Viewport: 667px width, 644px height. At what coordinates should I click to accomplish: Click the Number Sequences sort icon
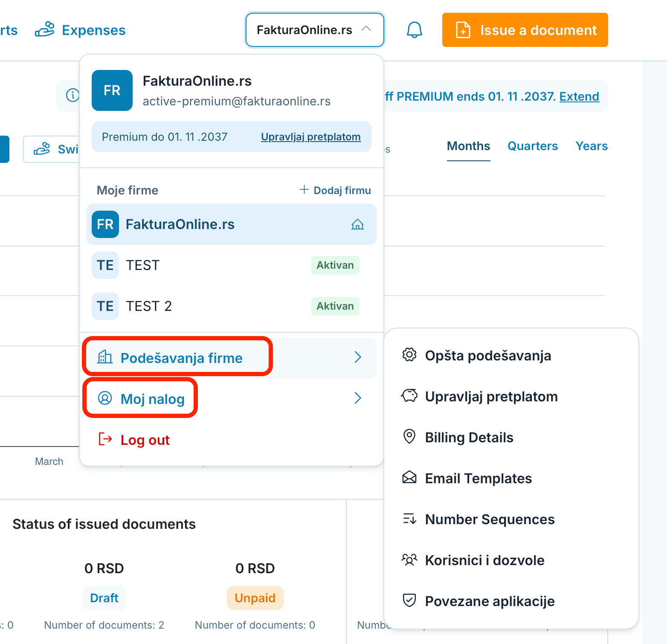coord(409,519)
